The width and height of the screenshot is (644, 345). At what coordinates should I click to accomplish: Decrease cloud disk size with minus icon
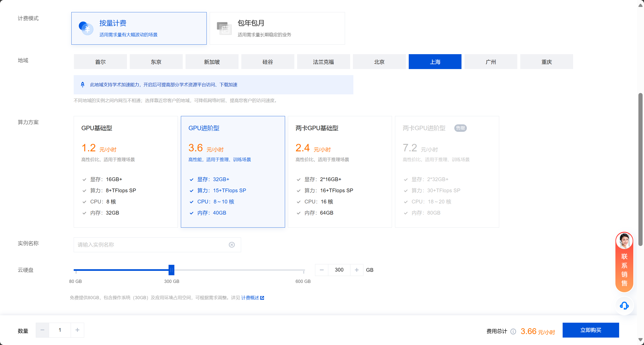[322, 270]
